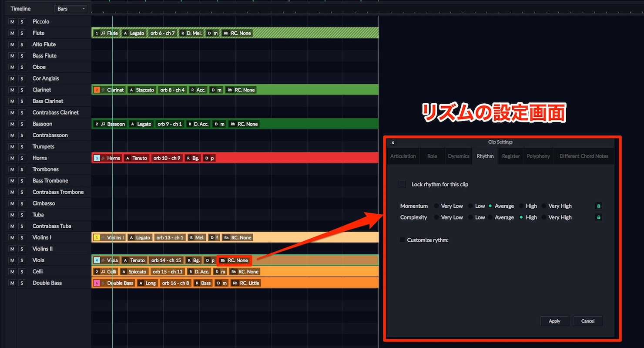The height and width of the screenshot is (348, 644).
Task: Open the Double Bass clip Long articulation tag
Action: 147,283
